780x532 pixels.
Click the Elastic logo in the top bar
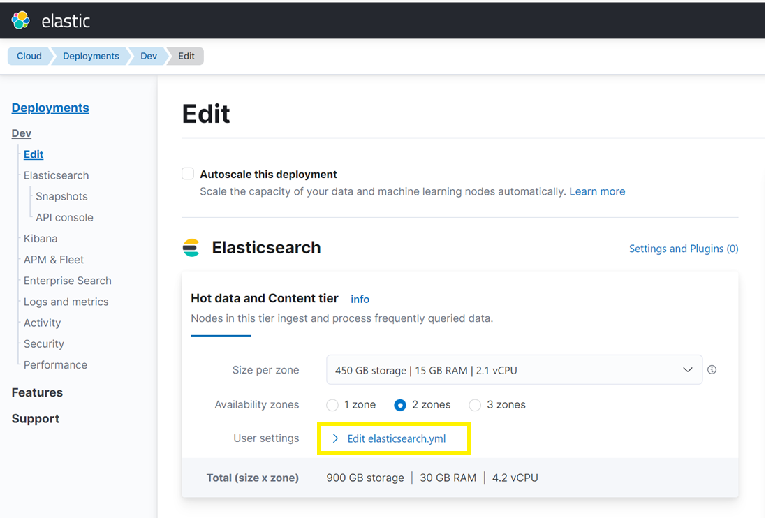click(19, 20)
